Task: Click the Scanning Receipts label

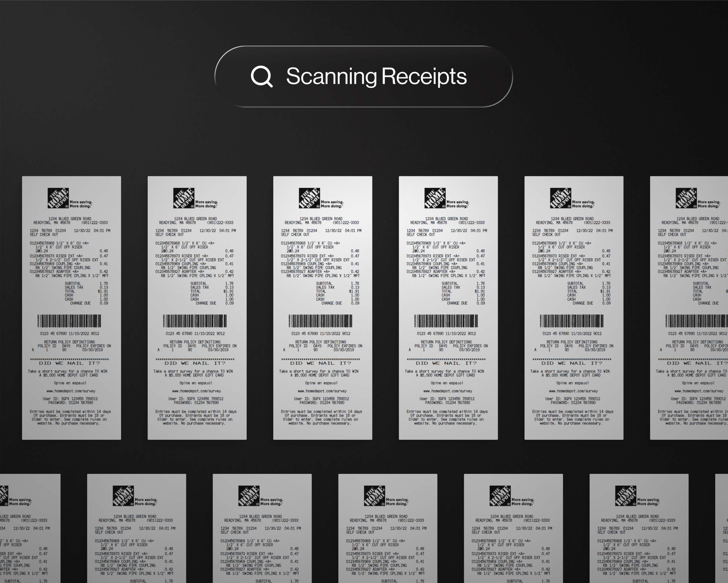Action: (x=377, y=77)
